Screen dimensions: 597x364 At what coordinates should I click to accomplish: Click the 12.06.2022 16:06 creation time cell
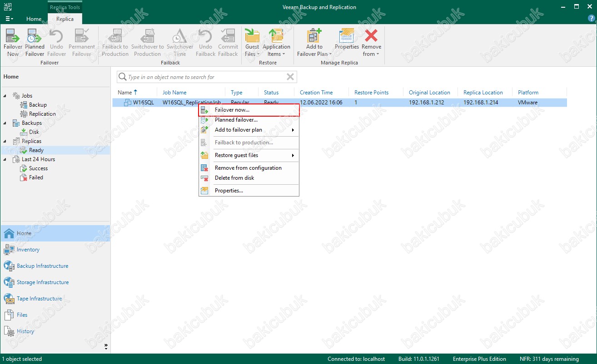point(321,103)
